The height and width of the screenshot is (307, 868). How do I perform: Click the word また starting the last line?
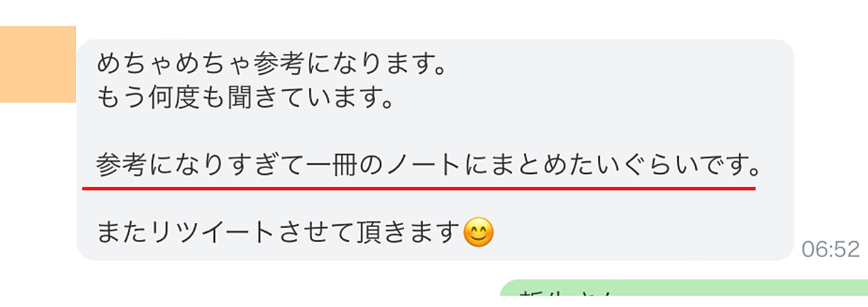[x=121, y=233]
